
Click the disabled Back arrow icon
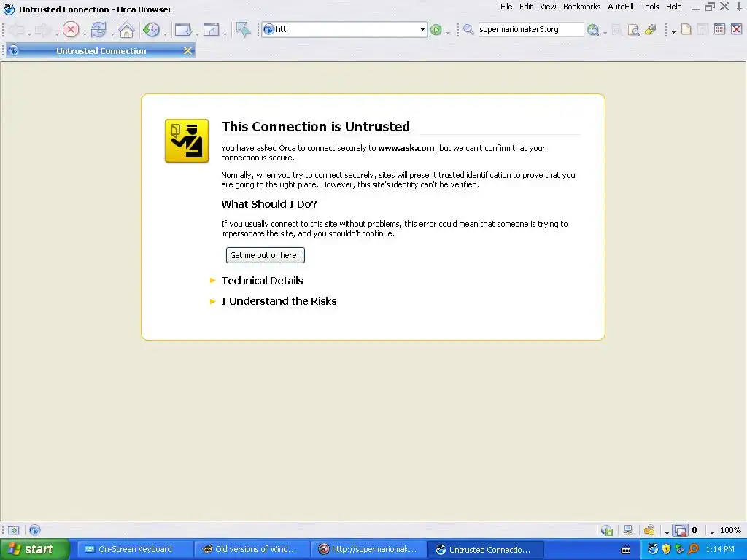16,29
